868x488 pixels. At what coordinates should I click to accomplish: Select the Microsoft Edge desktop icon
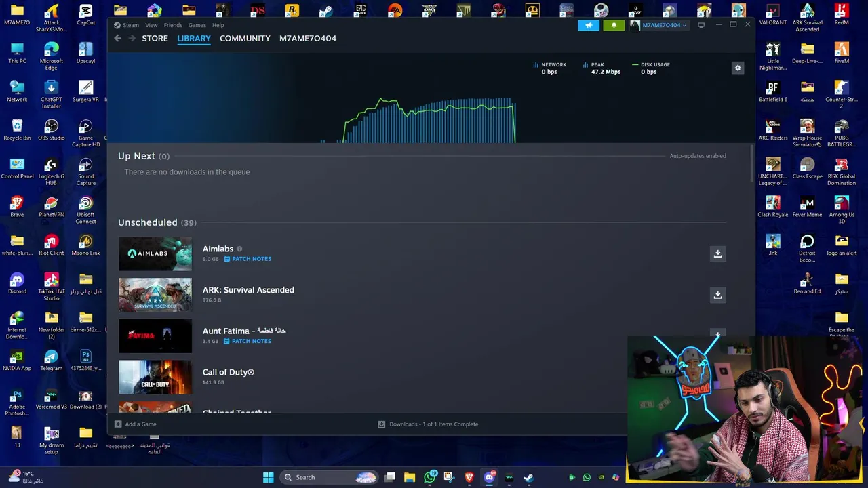tap(52, 56)
